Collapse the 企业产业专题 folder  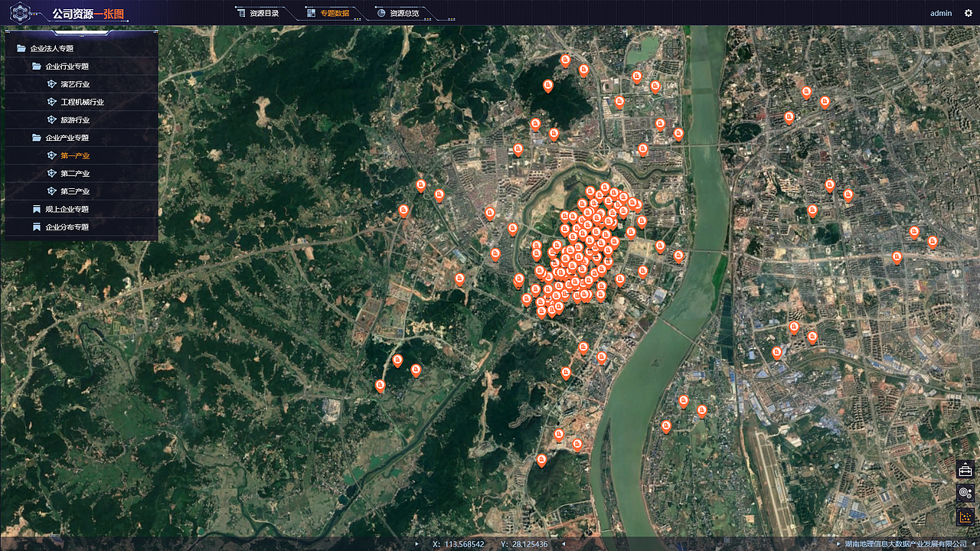click(x=37, y=138)
